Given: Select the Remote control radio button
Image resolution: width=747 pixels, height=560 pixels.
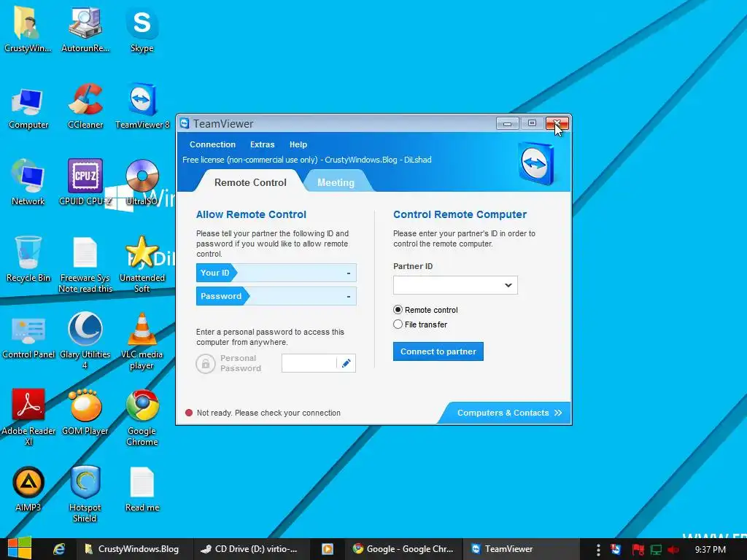Looking at the screenshot, I should pyautogui.click(x=398, y=309).
